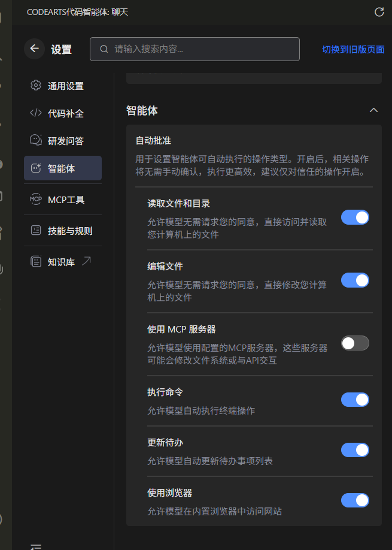Select the 代码补全 code icon

[x=36, y=113]
